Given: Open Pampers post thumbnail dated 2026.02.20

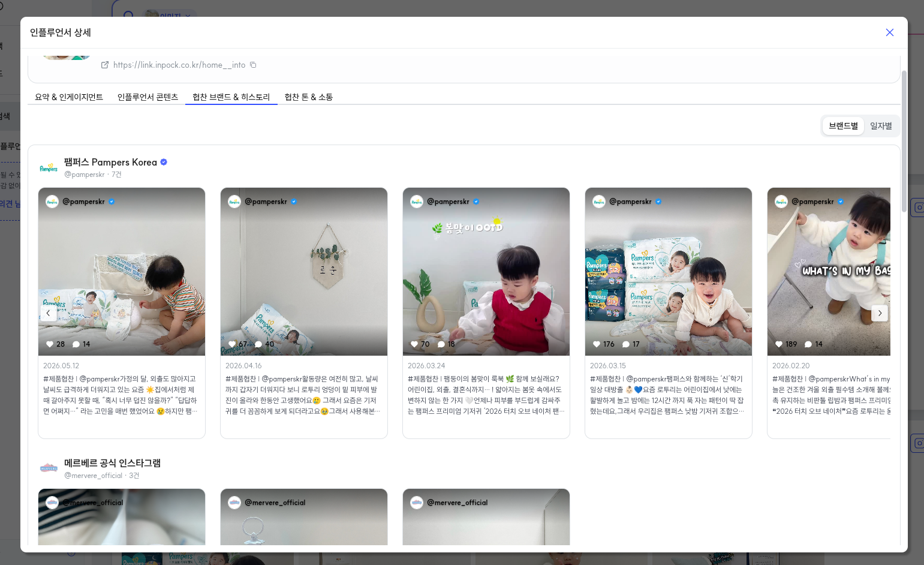Looking at the screenshot, I should (829, 272).
